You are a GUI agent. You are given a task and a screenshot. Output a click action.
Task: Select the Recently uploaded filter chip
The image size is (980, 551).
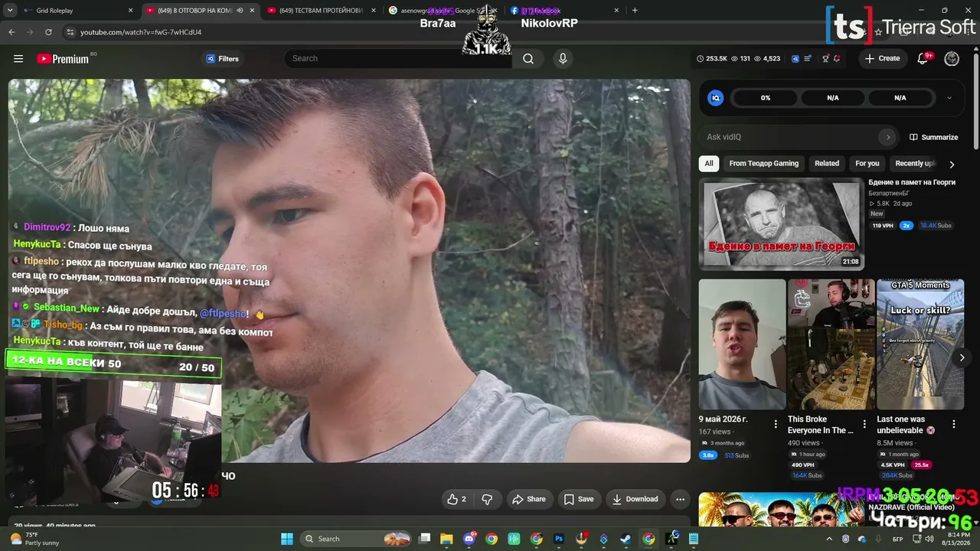point(915,163)
